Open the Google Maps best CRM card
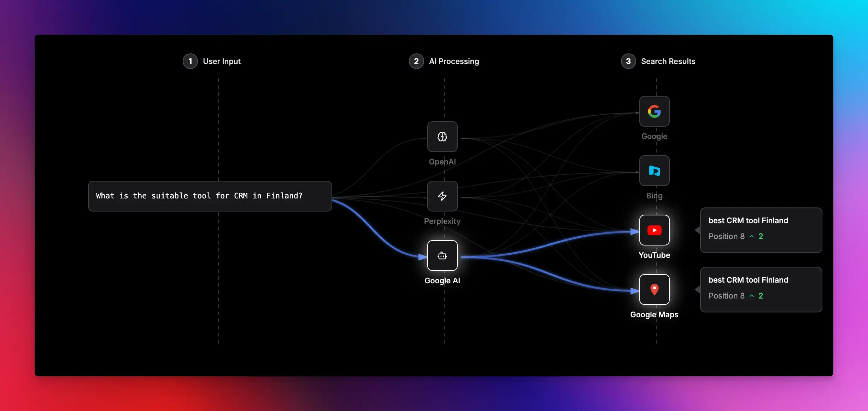Image resolution: width=868 pixels, height=411 pixels. [761, 289]
